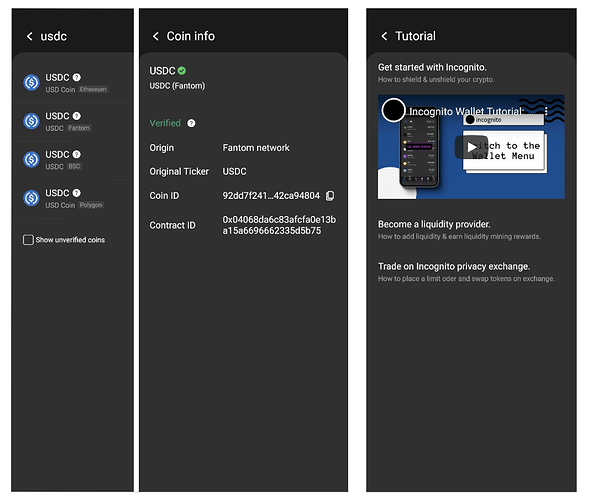The image size is (593, 500).
Task: Tap the USDC Ethereum coin logo
Action: [31, 82]
